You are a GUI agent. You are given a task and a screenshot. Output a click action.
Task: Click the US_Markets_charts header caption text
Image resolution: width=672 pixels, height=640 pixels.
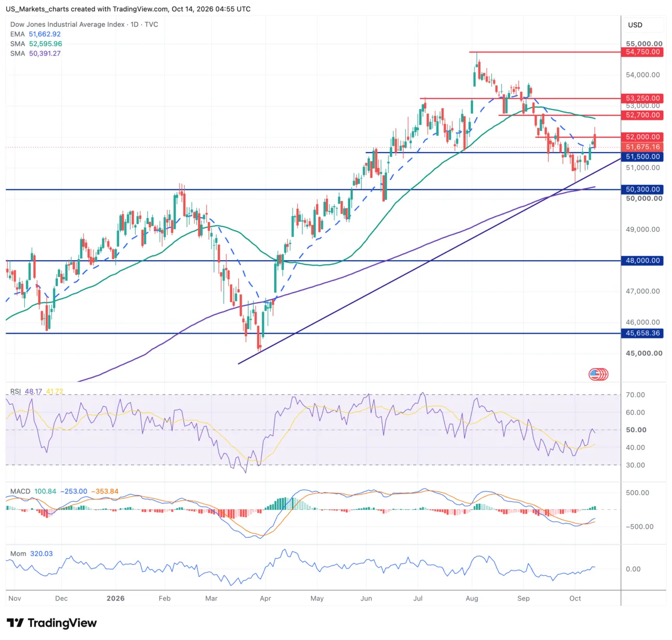(x=128, y=9)
